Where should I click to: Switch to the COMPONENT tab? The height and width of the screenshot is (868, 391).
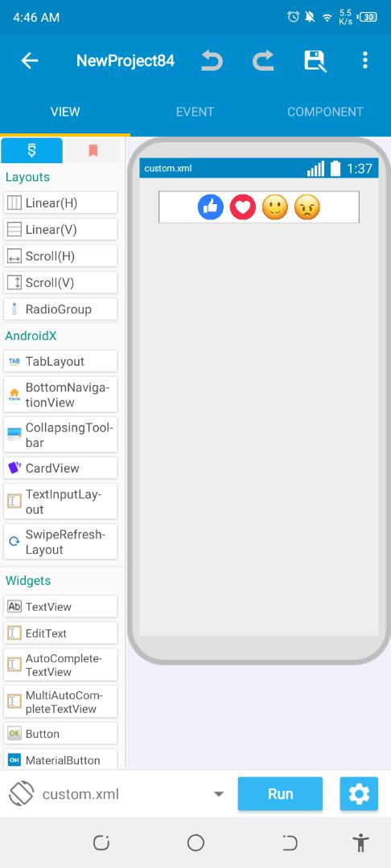[325, 112]
